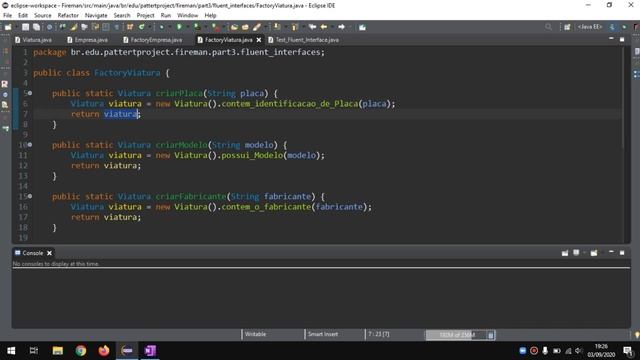Screen dimensions: 640x360
Task: Click Open Console icon
Action: tap(594, 253)
